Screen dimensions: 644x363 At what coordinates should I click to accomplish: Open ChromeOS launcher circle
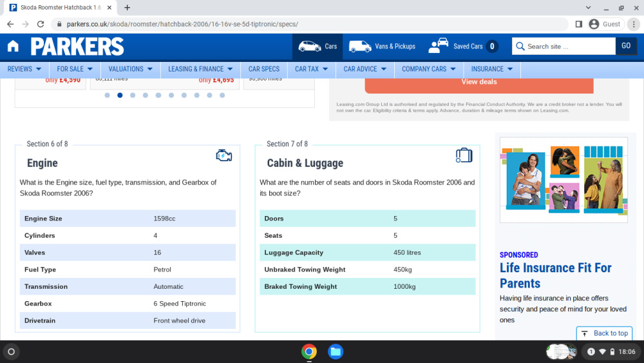click(12, 351)
